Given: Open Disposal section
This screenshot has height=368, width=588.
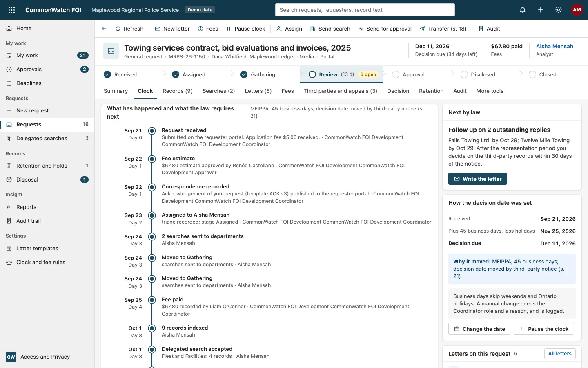Looking at the screenshot, I should coord(47,180).
